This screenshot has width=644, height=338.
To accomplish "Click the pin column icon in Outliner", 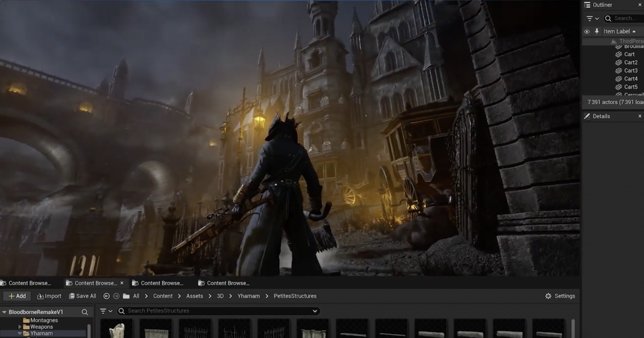I will tap(597, 31).
